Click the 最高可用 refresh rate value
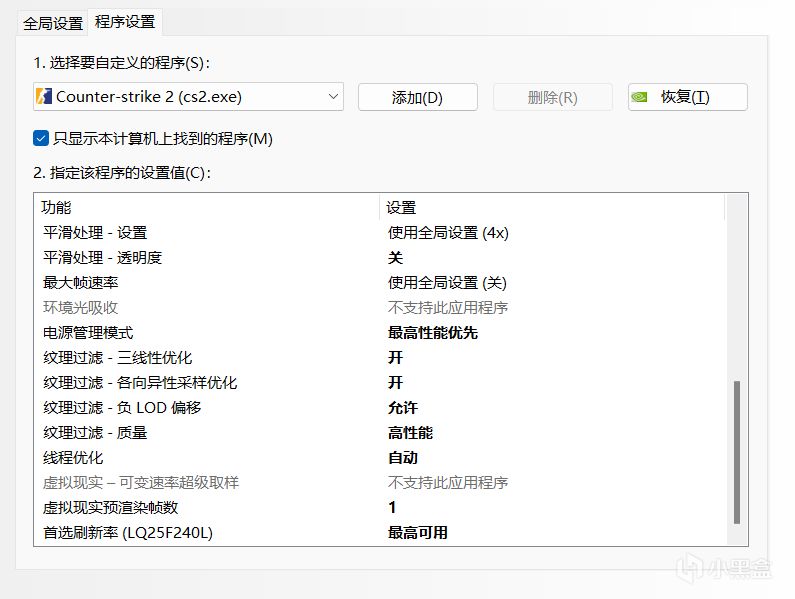Viewport: 795px width, 599px height. tap(418, 533)
